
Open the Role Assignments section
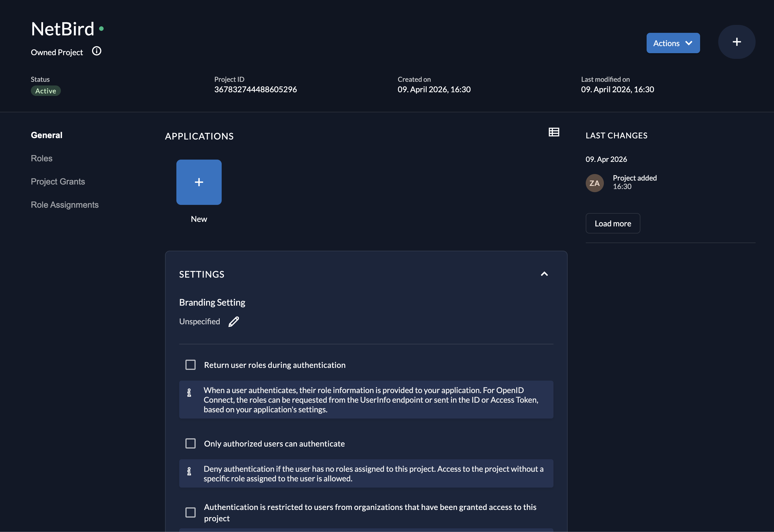click(x=65, y=205)
